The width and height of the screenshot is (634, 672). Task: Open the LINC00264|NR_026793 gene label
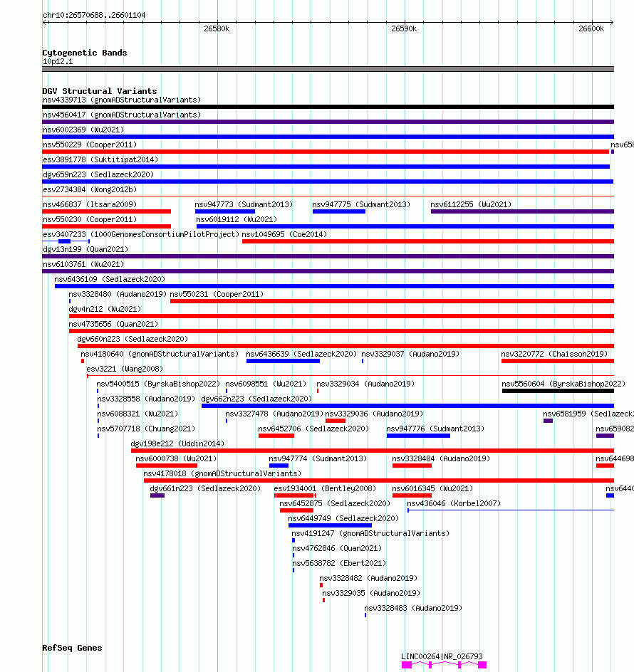coord(442,658)
